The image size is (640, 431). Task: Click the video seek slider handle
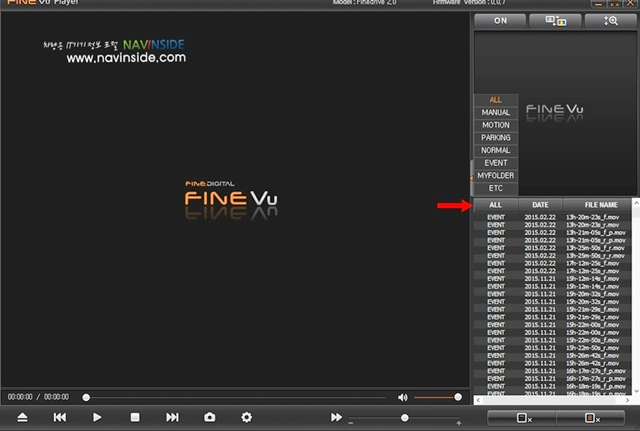coord(86,398)
